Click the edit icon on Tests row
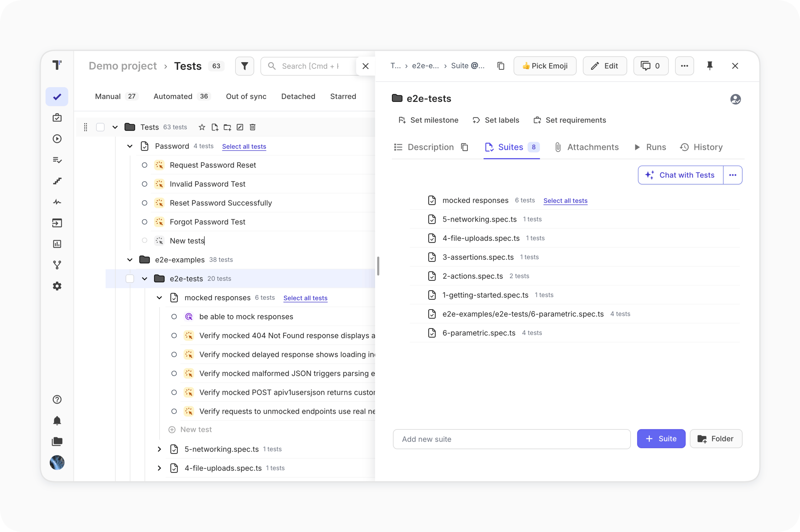 tap(240, 127)
